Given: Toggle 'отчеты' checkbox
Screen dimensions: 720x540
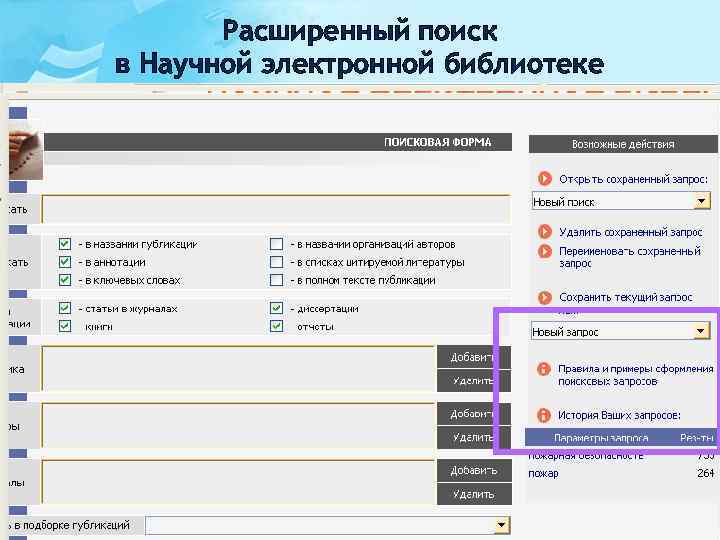Looking at the screenshot, I should click(x=276, y=326).
